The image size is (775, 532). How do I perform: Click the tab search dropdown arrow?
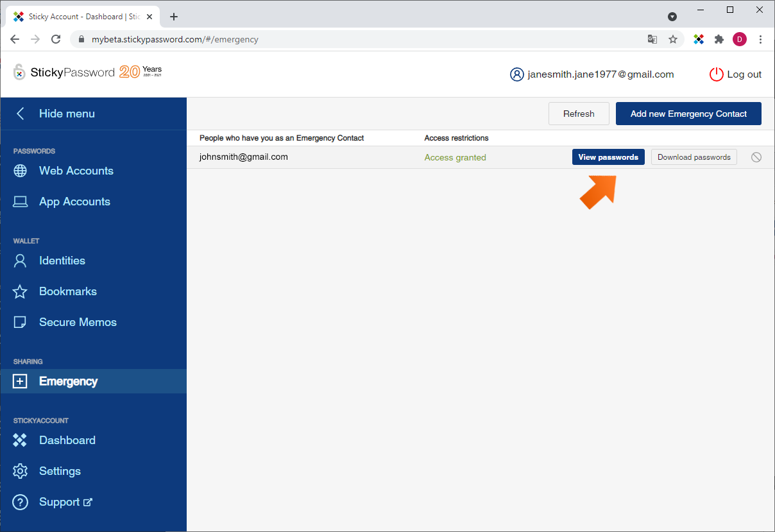[x=672, y=17]
